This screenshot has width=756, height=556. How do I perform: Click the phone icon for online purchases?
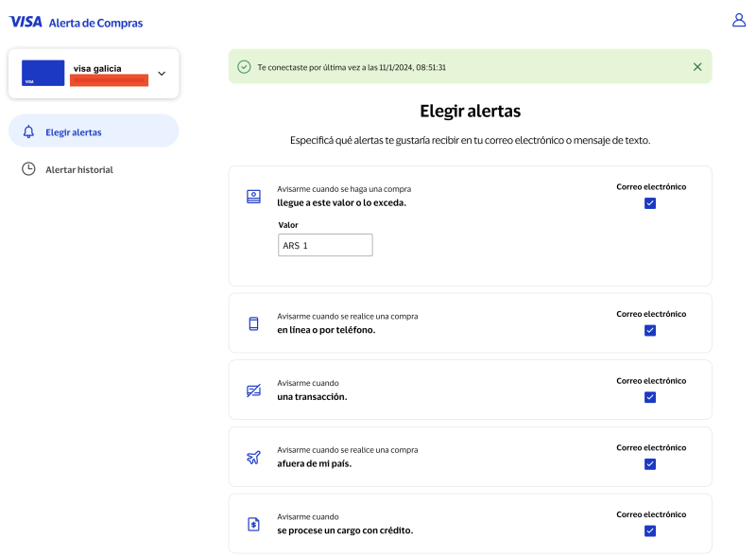click(x=253, y=323)
